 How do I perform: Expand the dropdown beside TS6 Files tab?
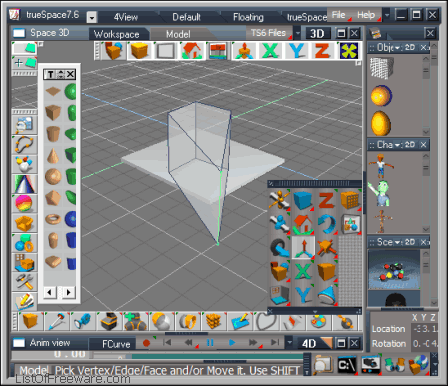tap(298, 33)
